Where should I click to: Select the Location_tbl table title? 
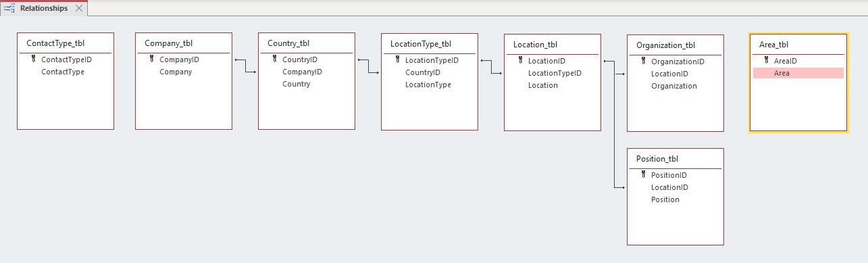[x=535, y=45]
